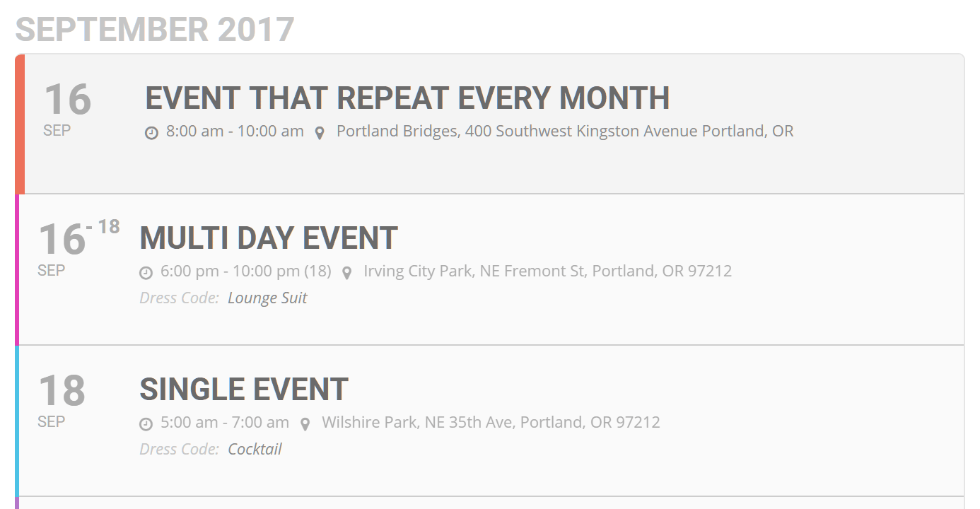Click the clock icon beside 5:00 am - 7:00 am
This screenshot has height=509, width=980.
[x=146, y=423]
